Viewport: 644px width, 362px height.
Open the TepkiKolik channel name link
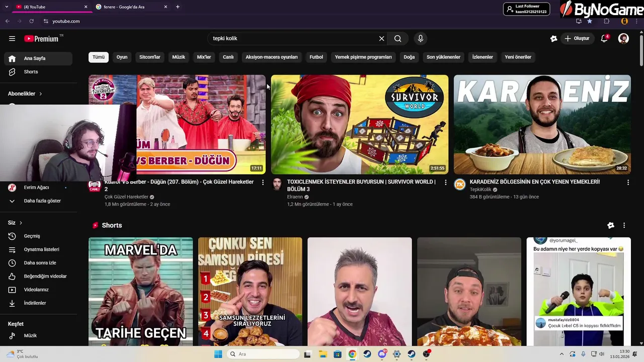click(480, 190)
